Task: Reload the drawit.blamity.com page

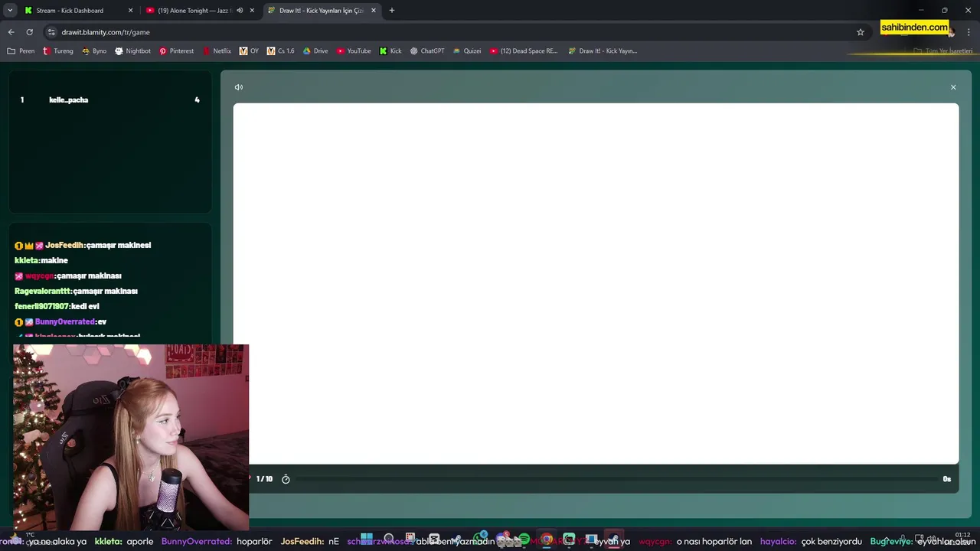Action: tap(29, 32)
